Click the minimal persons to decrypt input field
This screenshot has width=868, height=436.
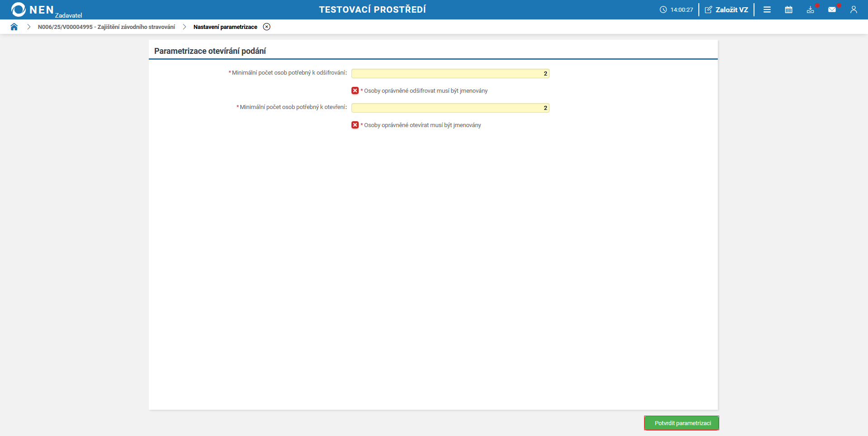pyautogui.click(x=450, y=73)
